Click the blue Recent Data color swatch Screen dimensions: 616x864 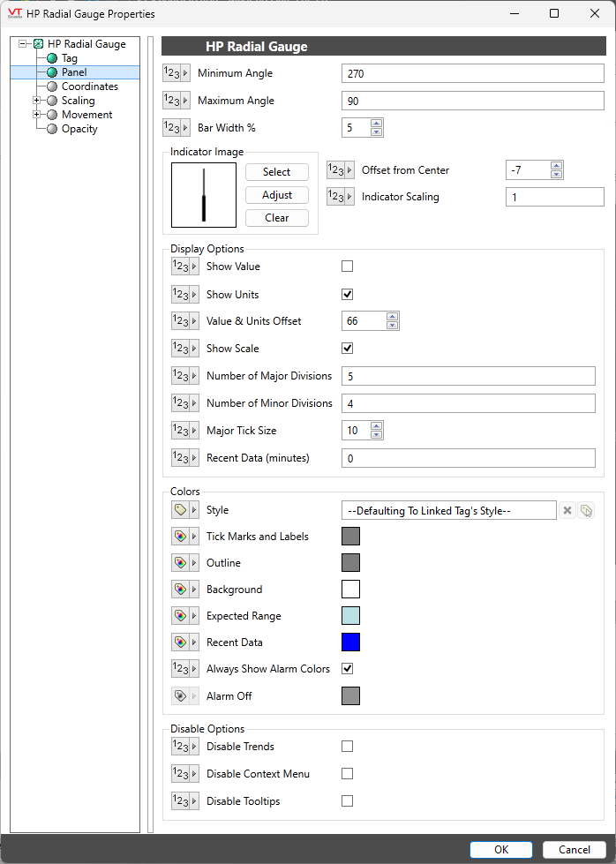350,642
